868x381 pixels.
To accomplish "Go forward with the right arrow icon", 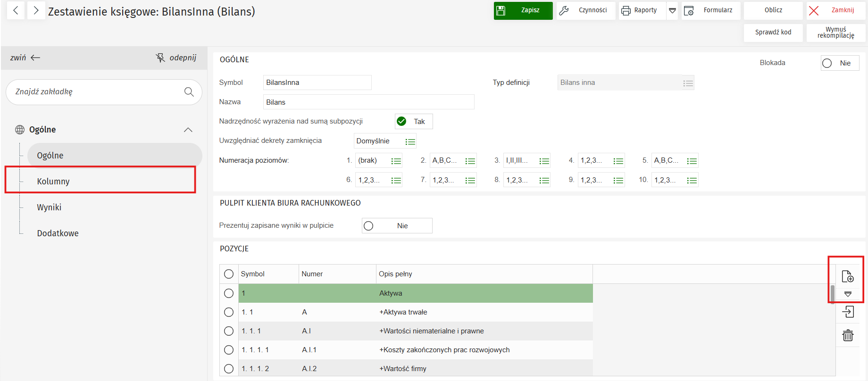I will click(36, 10).
